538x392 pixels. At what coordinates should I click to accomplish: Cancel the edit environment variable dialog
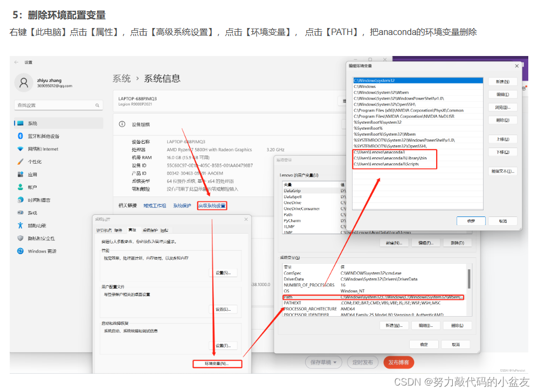[502, 221]
